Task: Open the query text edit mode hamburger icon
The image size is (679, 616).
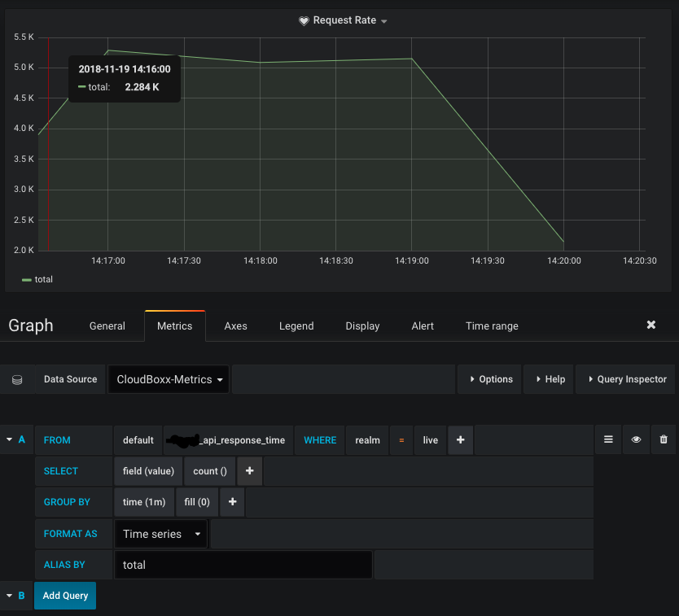Action: 608,439
